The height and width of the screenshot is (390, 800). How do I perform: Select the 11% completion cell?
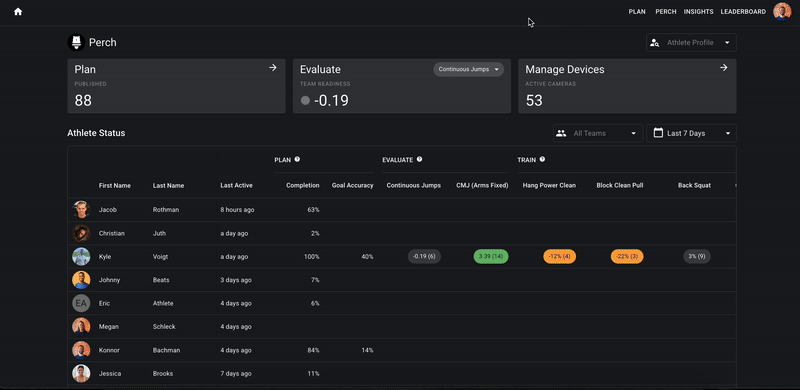pos(314,374)
